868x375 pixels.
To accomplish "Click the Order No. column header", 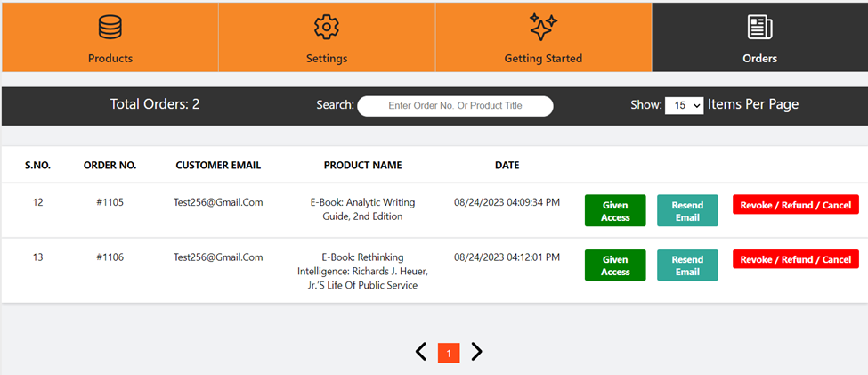I will point(110,165).
